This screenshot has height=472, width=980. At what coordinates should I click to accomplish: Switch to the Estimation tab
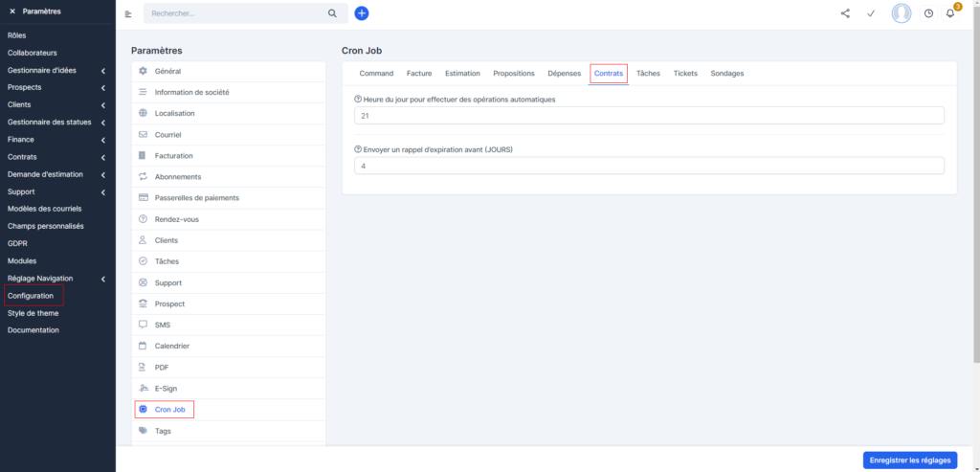[x=462, y=73]
